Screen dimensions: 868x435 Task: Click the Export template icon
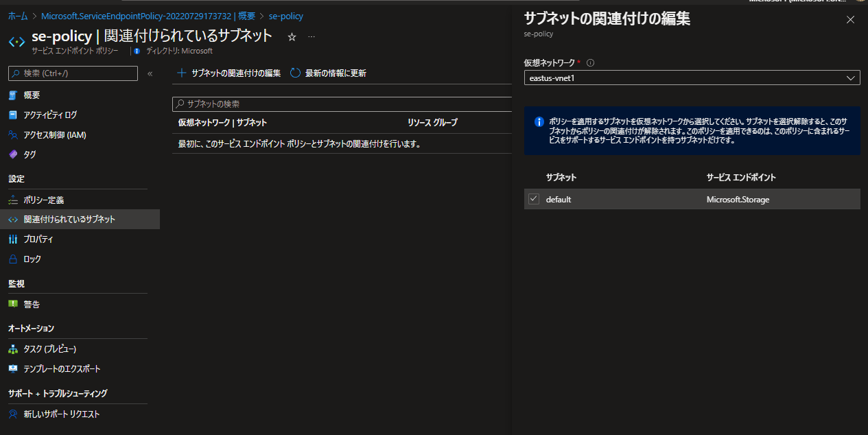(x=13, y=369)
